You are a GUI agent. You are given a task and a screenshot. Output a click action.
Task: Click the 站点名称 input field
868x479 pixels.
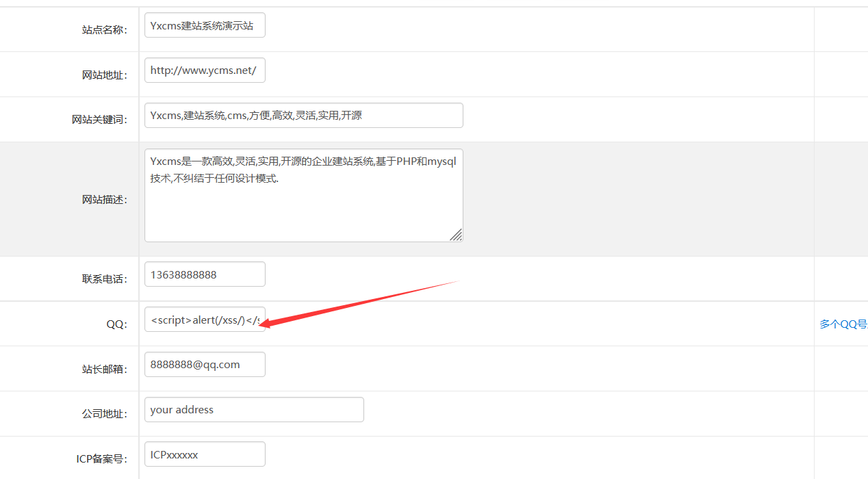pos(205,25)
